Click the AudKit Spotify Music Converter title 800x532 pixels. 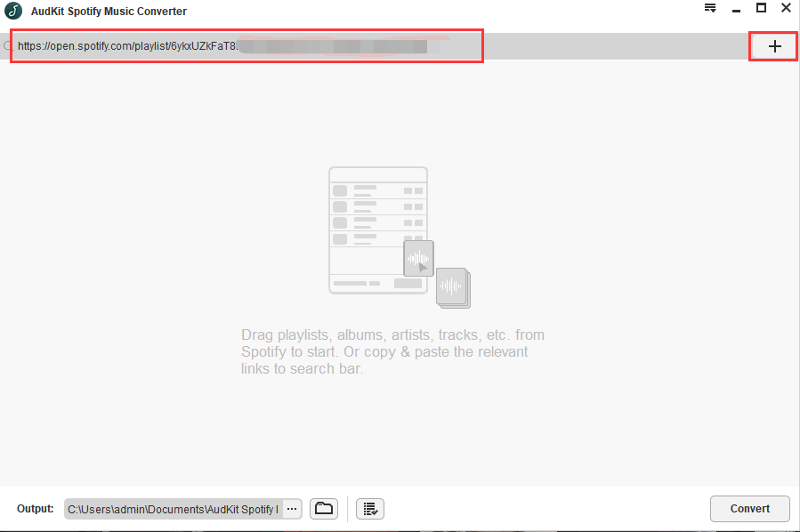point(109,12)
